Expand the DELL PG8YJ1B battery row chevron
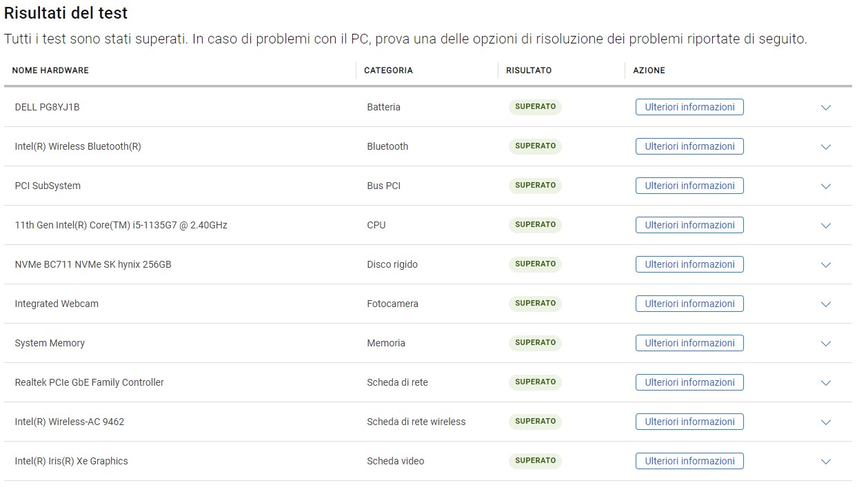868x492 pixels. 826,108
